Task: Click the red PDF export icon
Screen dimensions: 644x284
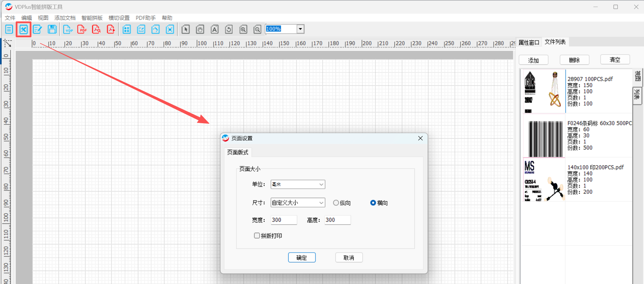Action: [82, 29]
